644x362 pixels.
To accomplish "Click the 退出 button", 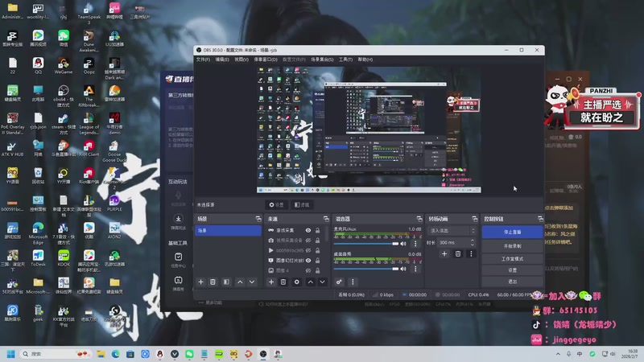I will click(x=512, y=282).
